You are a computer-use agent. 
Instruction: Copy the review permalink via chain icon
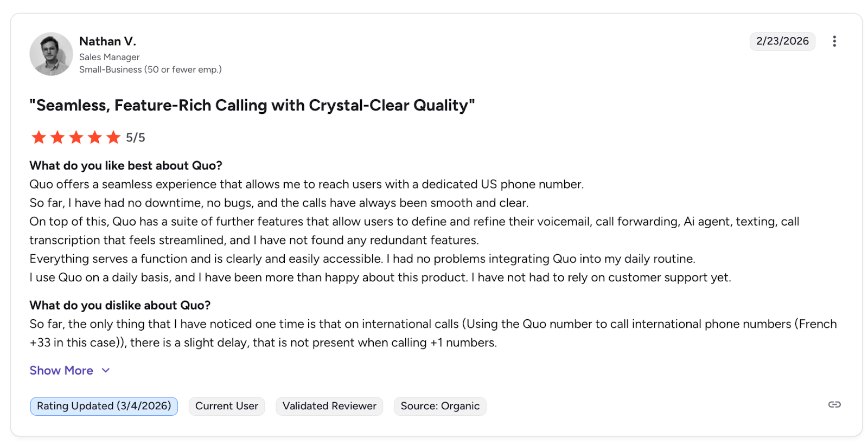click(x=834, y=404)
